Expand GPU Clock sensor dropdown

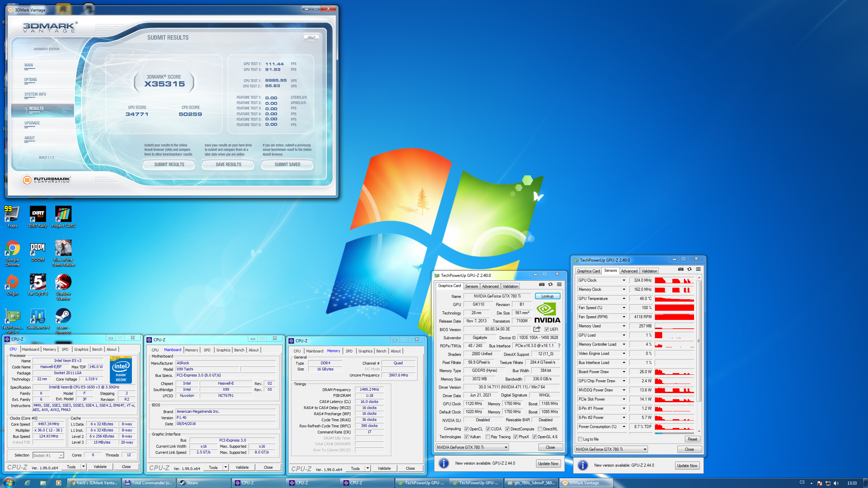pos(624,280)
